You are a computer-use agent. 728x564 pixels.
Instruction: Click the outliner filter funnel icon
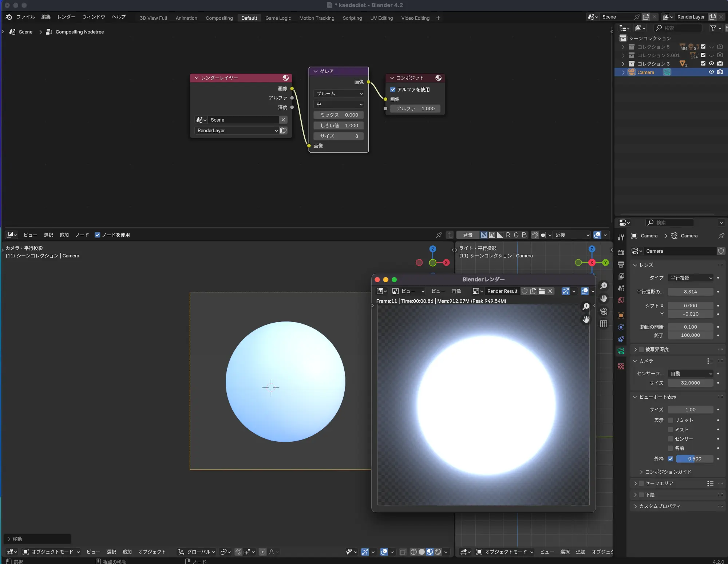tap(713, 28)
